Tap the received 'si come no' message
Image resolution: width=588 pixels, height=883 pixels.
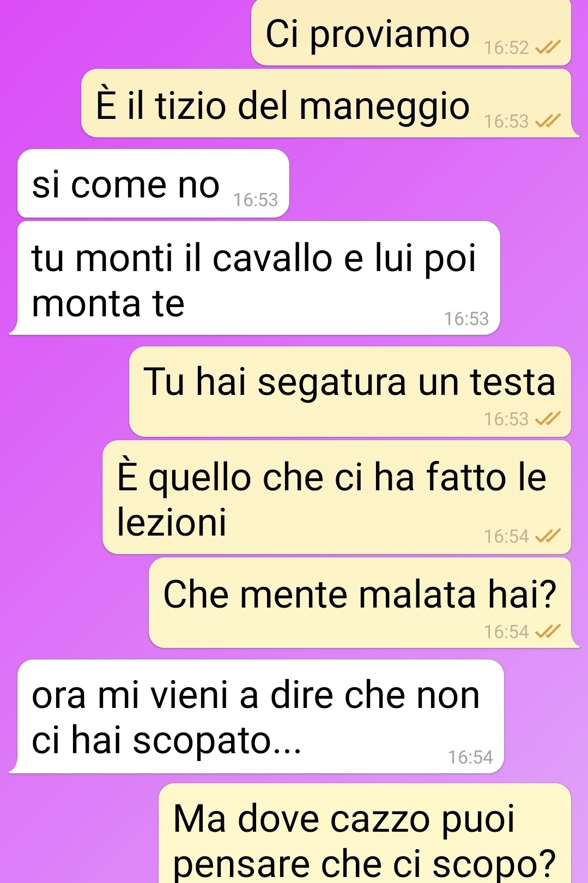click(x=153, y=183)
